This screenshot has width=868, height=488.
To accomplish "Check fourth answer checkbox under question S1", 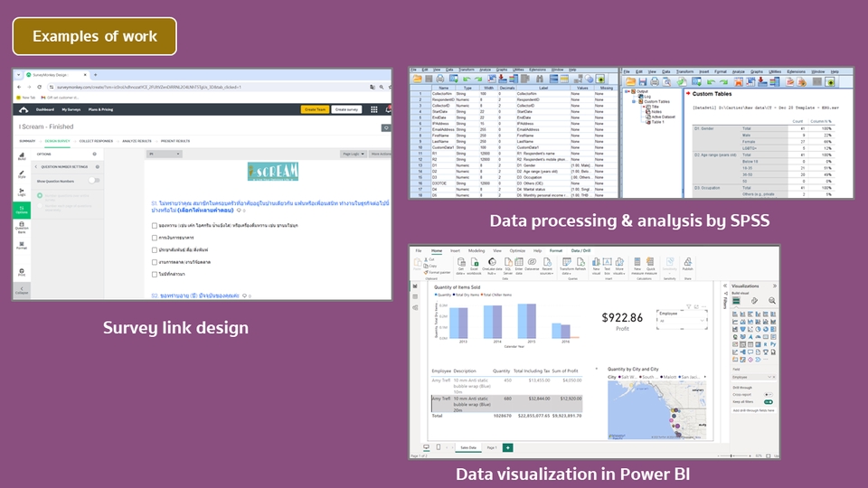I will (155, 262).
